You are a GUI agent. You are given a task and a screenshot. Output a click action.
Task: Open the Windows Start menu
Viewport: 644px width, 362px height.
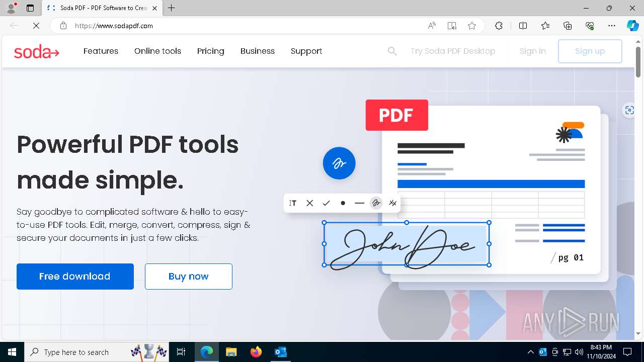coord(12,352)
